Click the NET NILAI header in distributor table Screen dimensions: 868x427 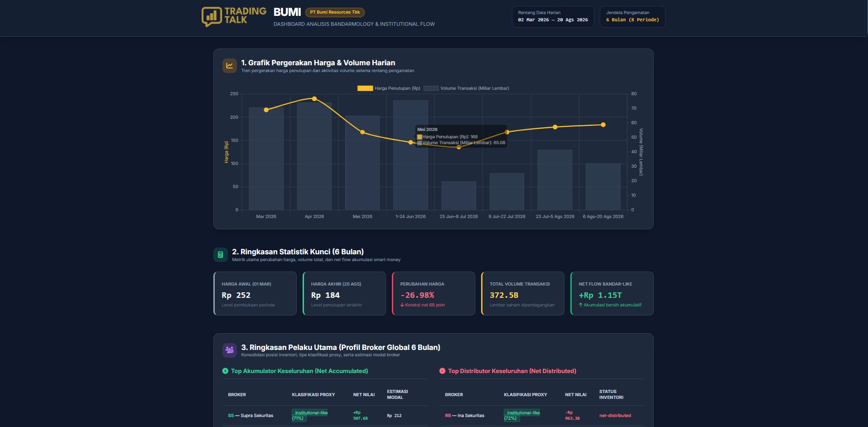[575, 395]
